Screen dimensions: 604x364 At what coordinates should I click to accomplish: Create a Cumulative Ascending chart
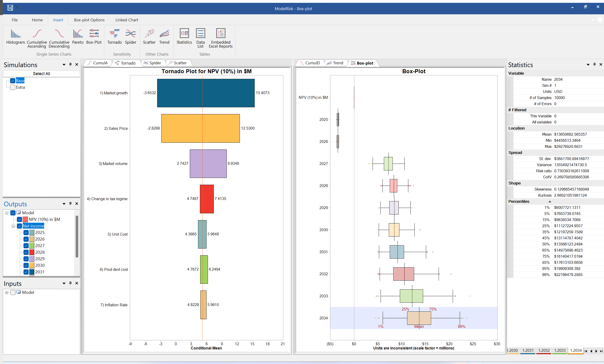pos(36,37)
